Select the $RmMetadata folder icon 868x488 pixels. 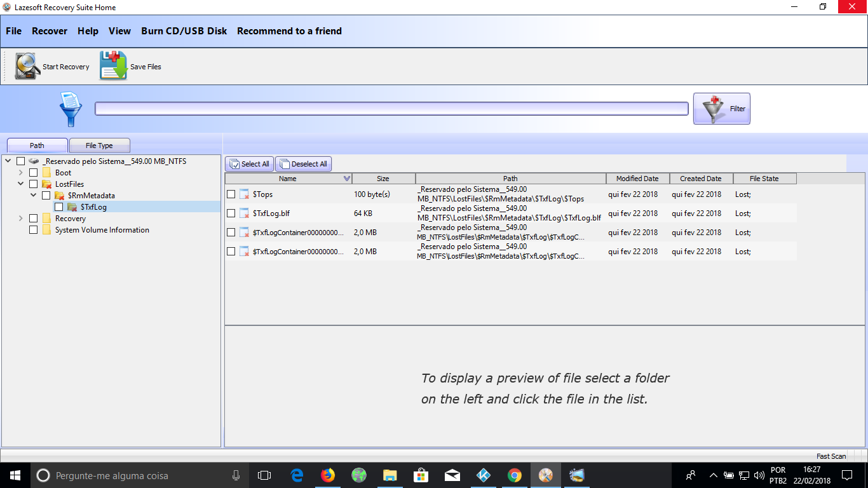[59, 196]
